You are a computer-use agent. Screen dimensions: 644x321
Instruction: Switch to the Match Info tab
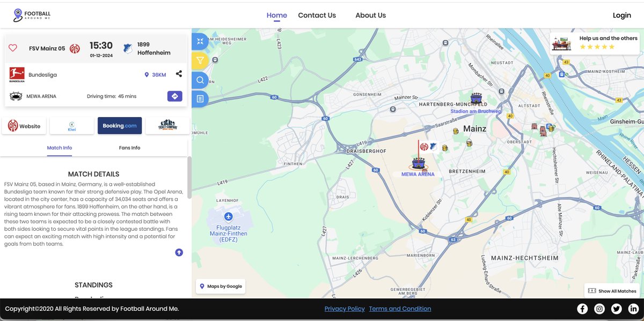point(60,148)
